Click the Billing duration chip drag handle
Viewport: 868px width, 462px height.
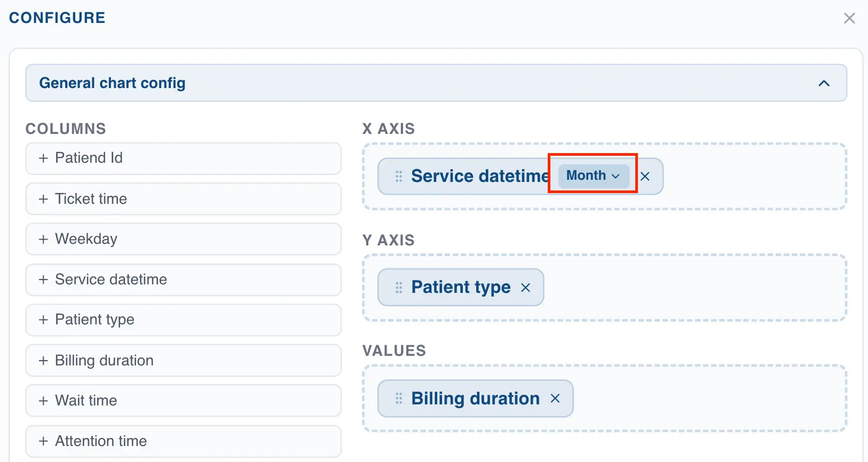pos(399,399)
